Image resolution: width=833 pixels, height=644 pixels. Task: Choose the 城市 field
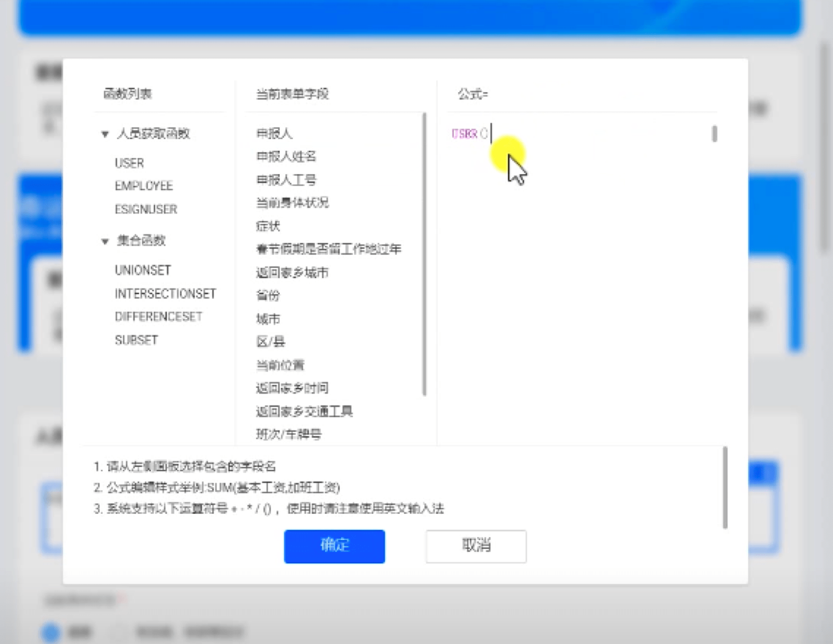[268, 319]
